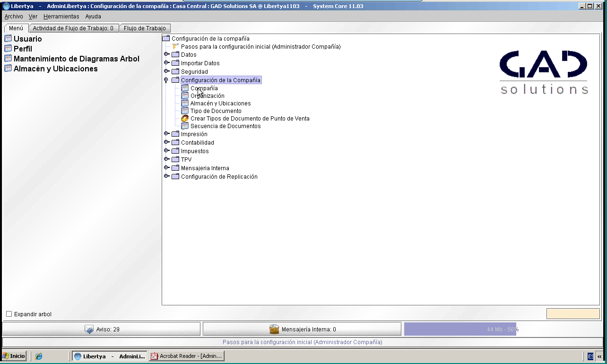607x364 pixels.
Task: Switch to Acrobat Reader taskbar window
Action: click(x=186, y=356)
